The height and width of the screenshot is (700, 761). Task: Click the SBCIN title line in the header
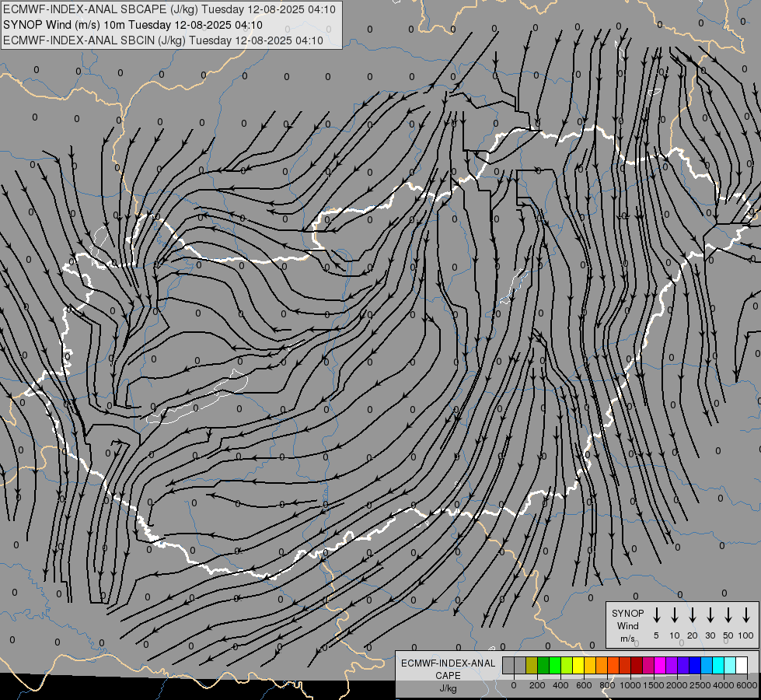(163, 40)
